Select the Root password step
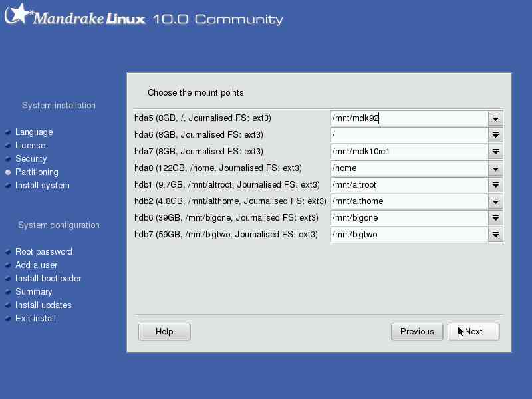Screen dimensions: 532x399 coord(44,252)
